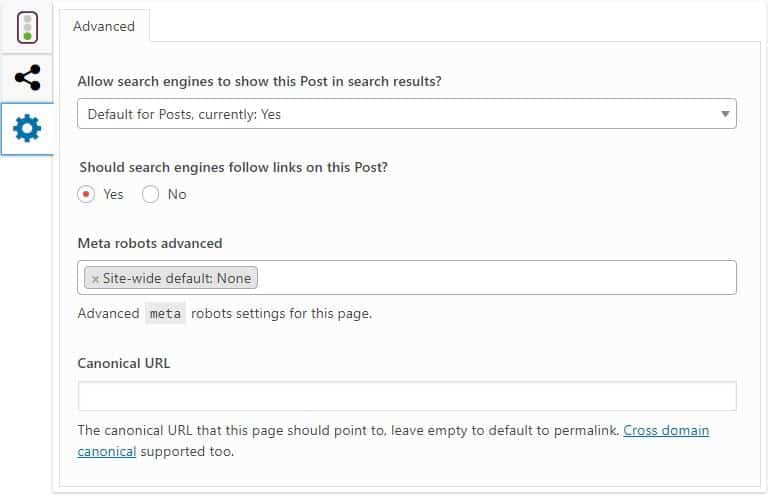Switch to the Advanced tab
This screenshot has width=768, height=495.
click(x=104, y=26)
